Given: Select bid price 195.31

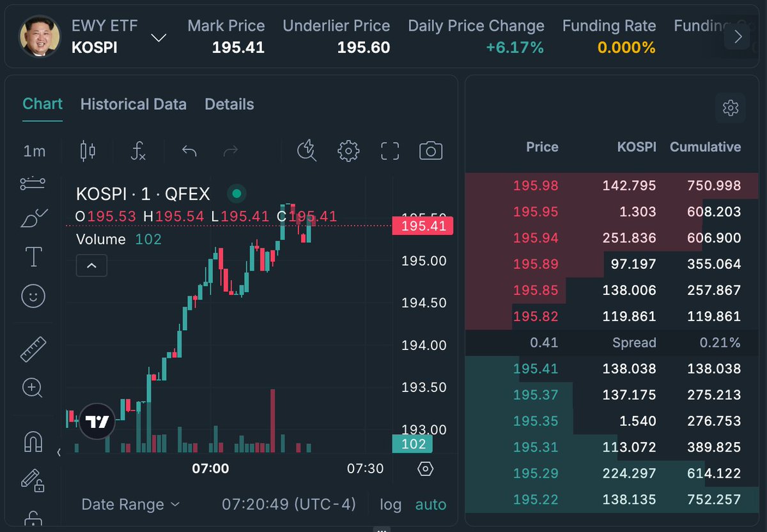Looking at the screenshot, I should pos(536,448).
